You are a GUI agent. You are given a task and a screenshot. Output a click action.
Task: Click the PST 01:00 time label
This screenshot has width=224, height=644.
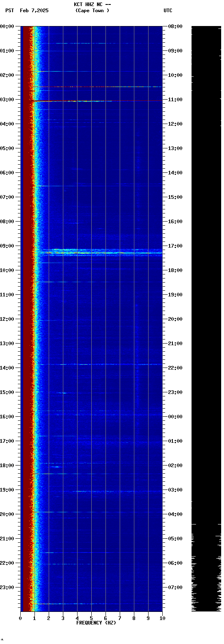7,51
